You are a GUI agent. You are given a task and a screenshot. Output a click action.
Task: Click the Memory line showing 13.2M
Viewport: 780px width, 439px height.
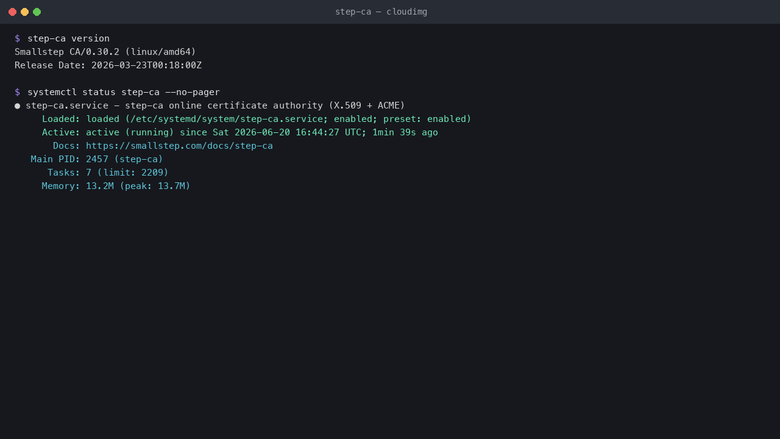click(116, 186)
